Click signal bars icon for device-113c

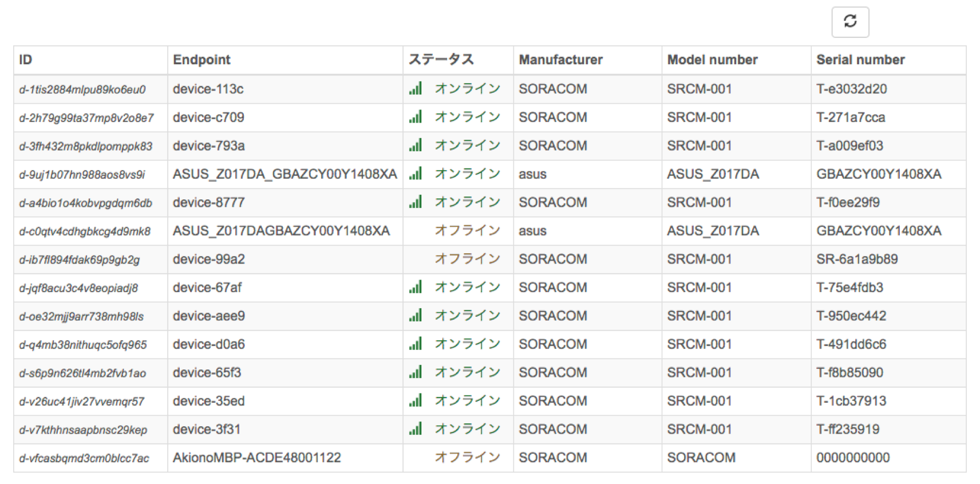tap(416, 88)
